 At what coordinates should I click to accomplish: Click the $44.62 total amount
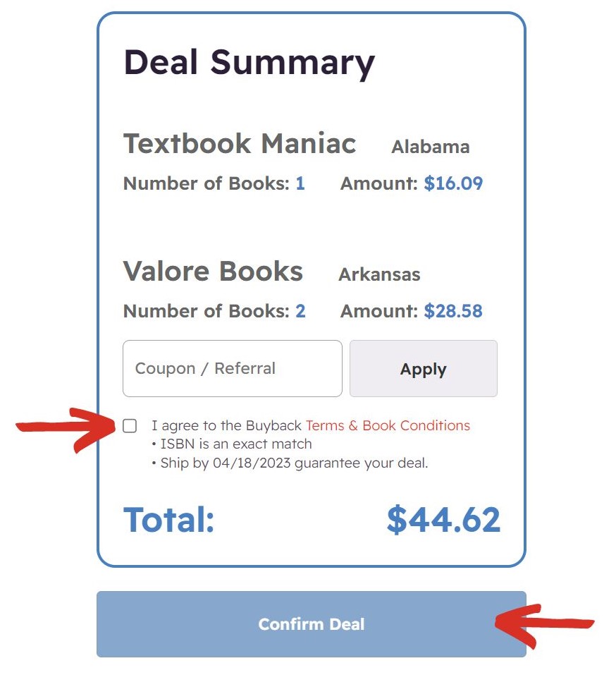(443, 520)
